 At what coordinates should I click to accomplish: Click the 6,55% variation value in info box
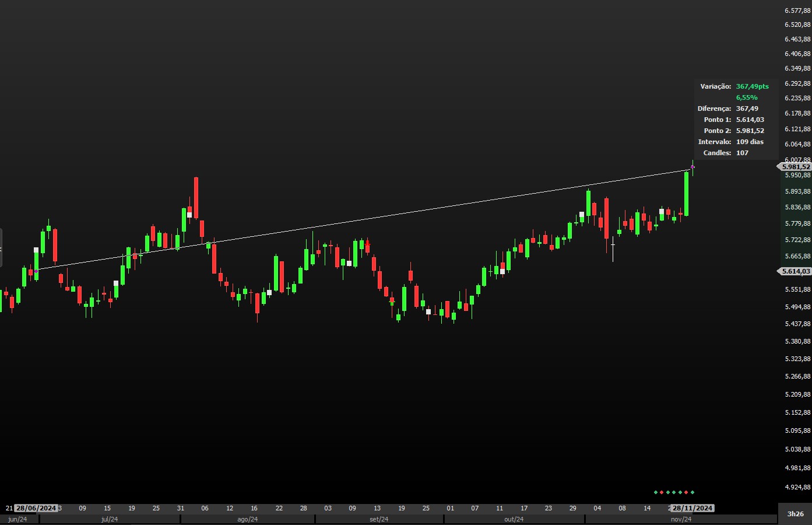point(747,97)
